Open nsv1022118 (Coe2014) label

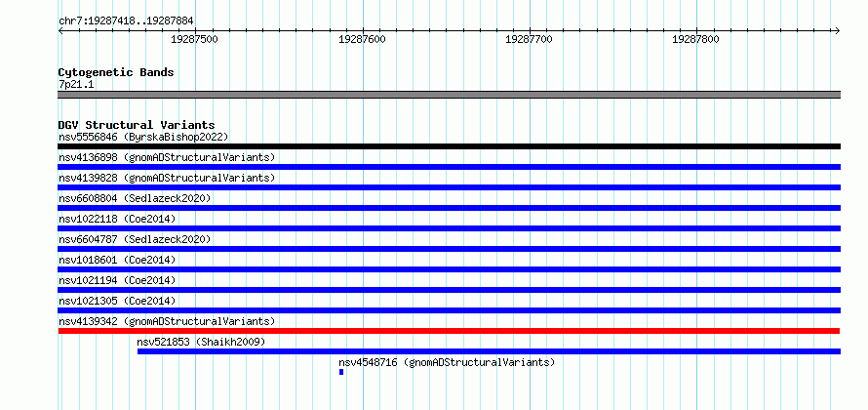pyautogui.click(x=117, y=219)
